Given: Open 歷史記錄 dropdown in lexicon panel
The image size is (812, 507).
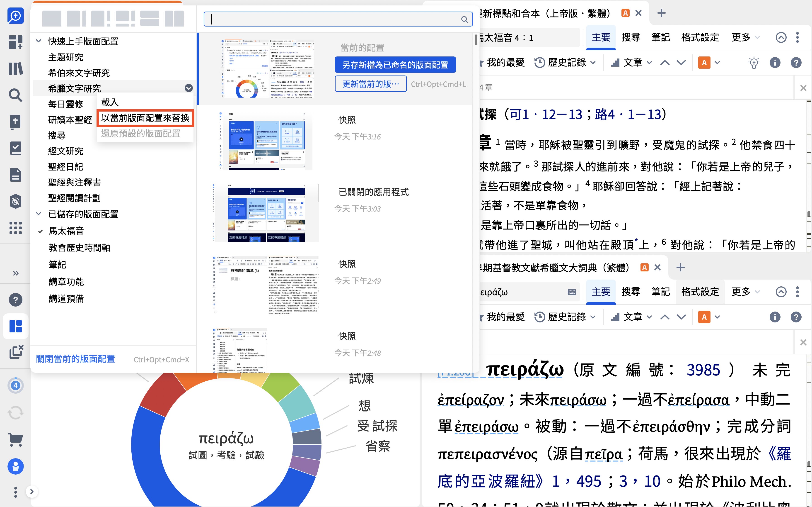Looking at the screenshot, I should [x=565, y=317].
